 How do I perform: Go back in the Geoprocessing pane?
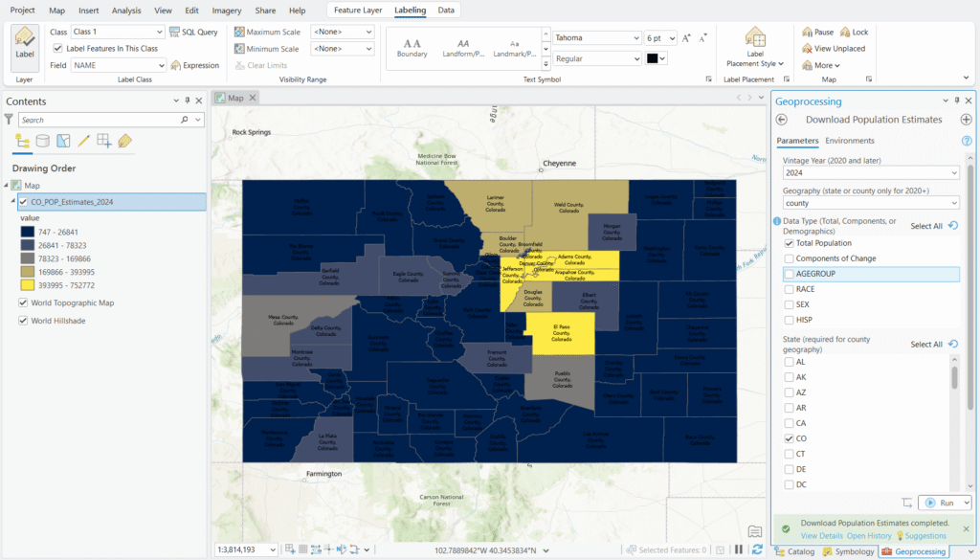[x=781, y=120]
